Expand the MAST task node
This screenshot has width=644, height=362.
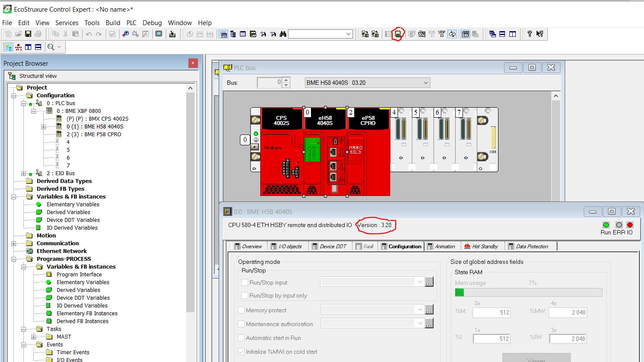tap(34, 337)
